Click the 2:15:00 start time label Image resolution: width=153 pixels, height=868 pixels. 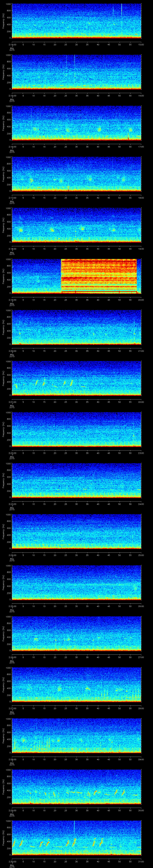(12, 96)
